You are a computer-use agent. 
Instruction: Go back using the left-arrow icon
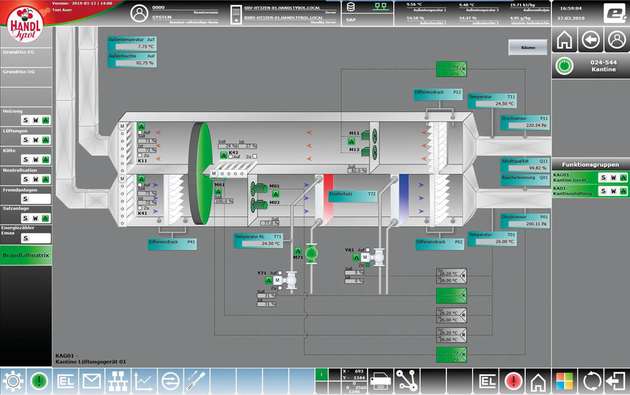(x=590, y=40)
